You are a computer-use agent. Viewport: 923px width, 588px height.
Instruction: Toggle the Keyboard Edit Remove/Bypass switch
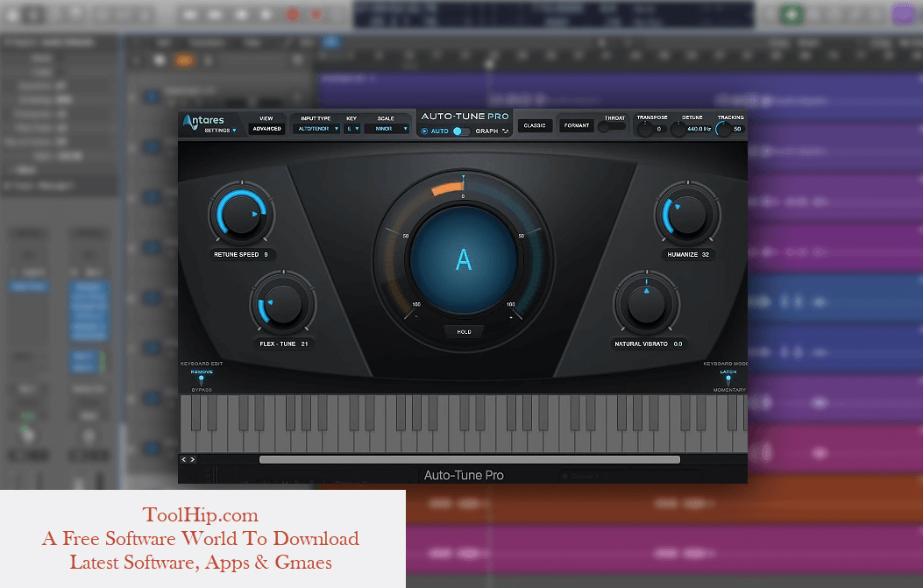tap(202, 381)
